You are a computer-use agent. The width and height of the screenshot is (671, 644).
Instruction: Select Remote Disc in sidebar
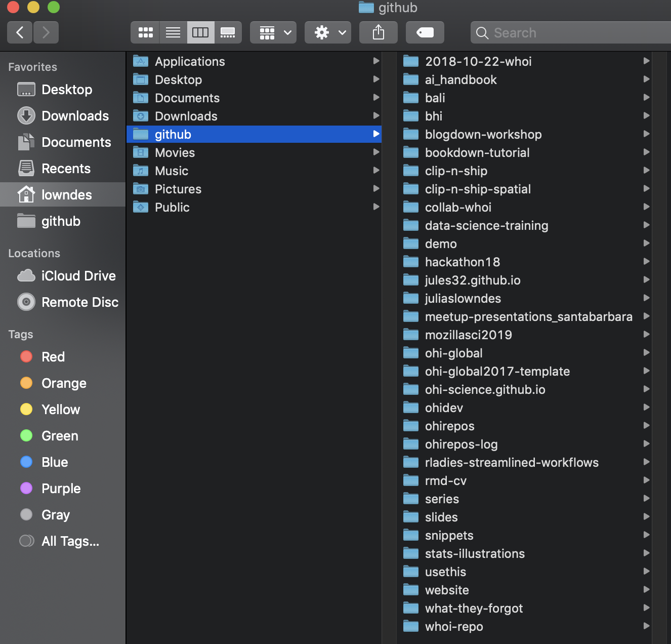tap(79, 302)
